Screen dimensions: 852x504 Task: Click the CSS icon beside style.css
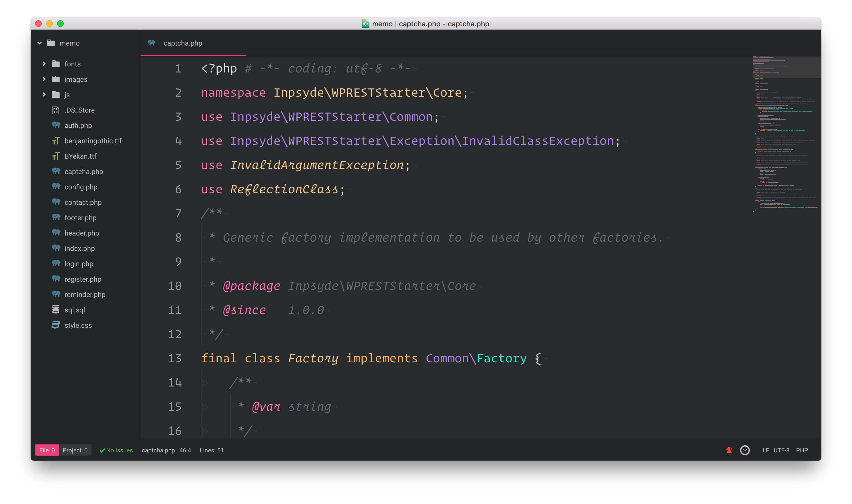click(x=56, y=325)
